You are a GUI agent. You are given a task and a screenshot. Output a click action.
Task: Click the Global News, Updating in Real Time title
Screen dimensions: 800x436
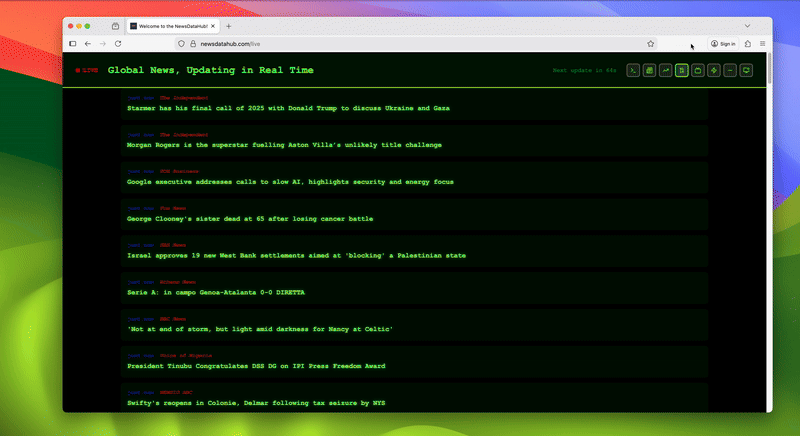[x=211, y=70]
